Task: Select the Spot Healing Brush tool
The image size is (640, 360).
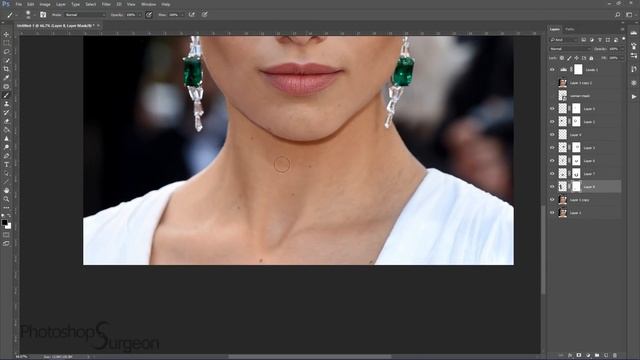Action: coord(6,87)
